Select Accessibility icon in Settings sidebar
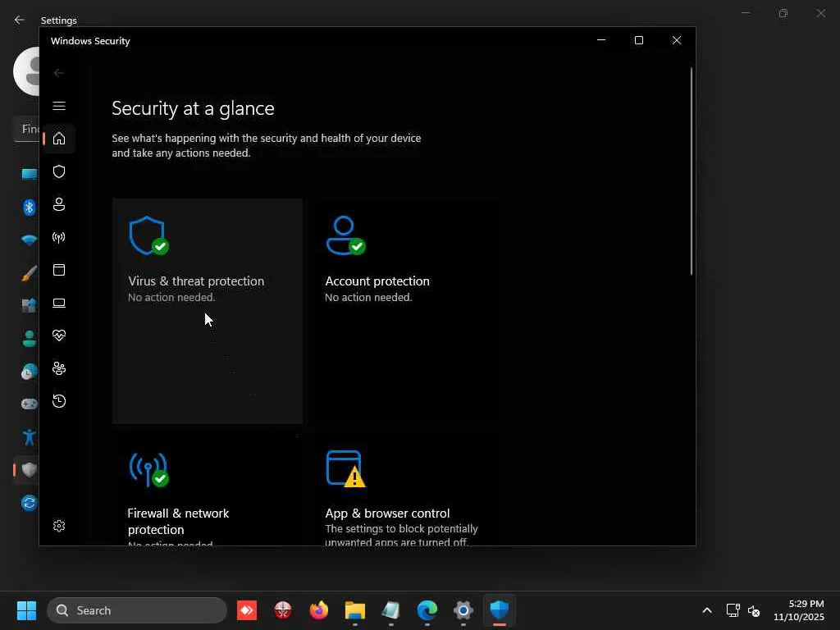This screenshot has height=630, width=840. tap(29, 437)
